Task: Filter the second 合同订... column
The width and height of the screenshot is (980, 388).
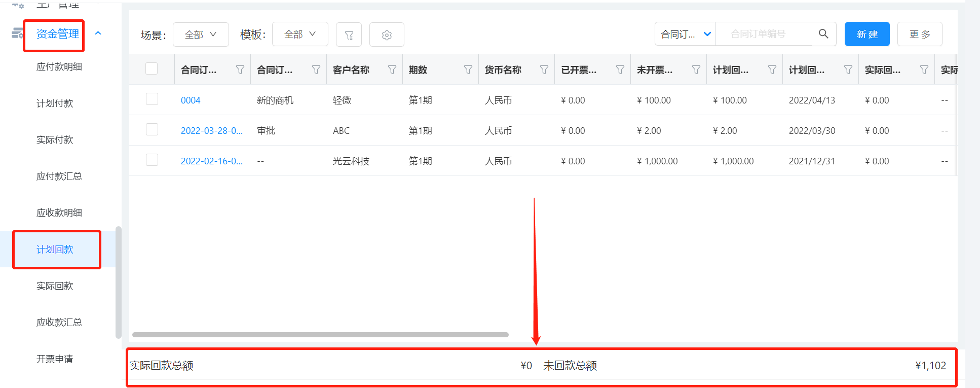Action: pyautogui.click(x=316, y=69)
